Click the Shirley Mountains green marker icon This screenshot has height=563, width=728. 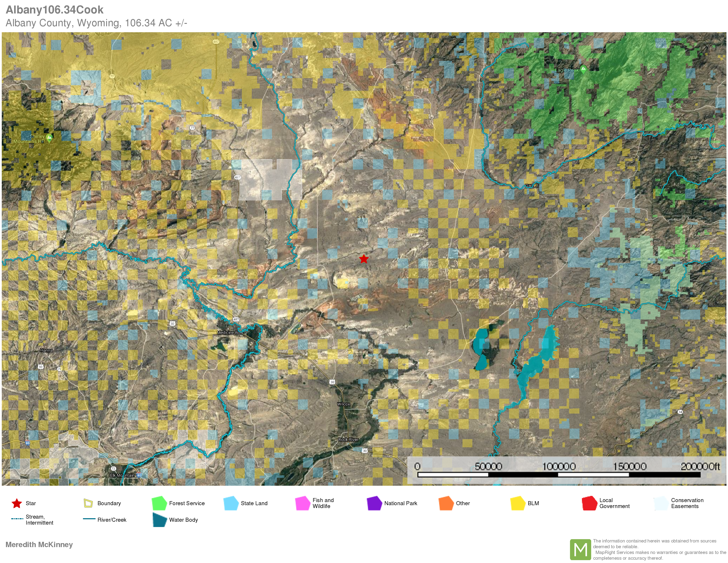coord(49,137)
